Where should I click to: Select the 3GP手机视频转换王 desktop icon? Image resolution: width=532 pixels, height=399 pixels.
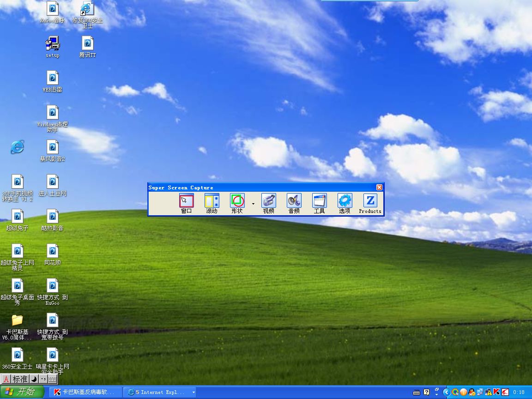coord(17,188)
